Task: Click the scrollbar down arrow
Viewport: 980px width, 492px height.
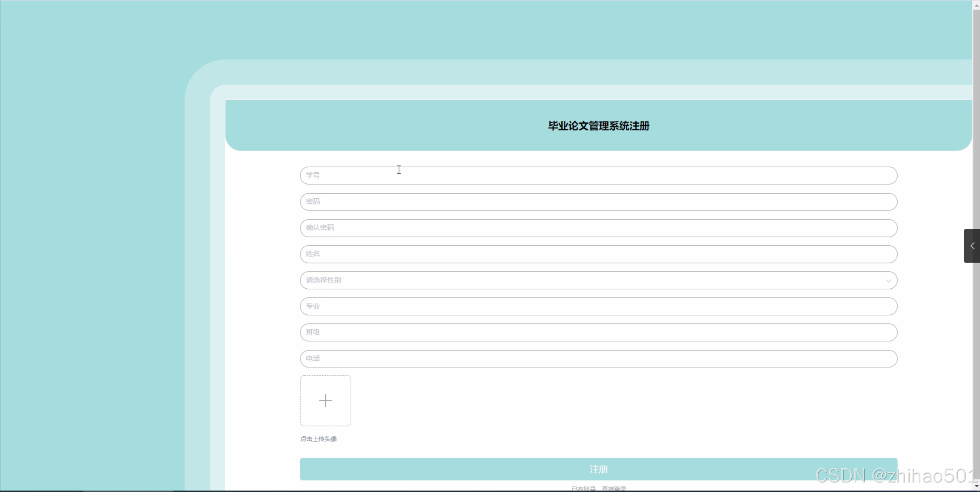Action: (976, 486)
